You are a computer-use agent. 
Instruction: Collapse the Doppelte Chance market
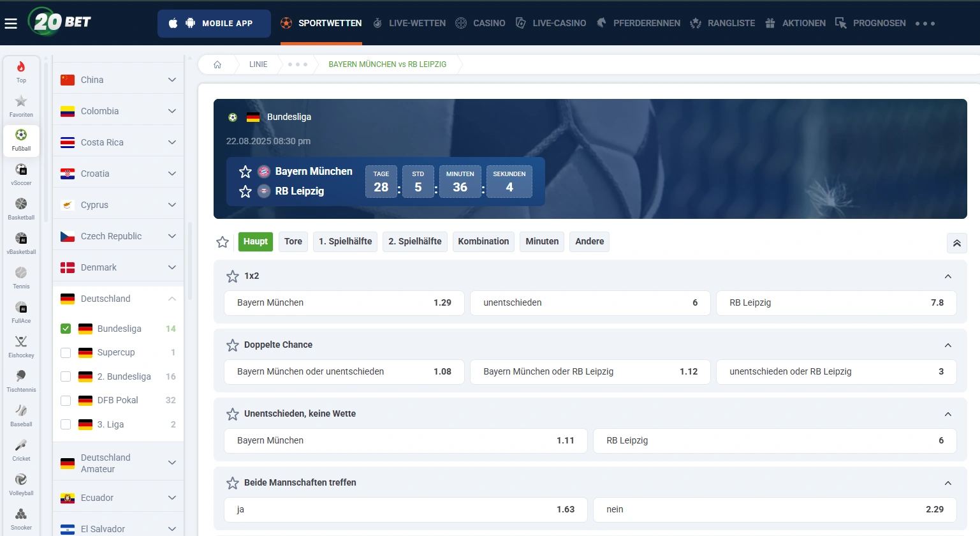coord(948,345)
